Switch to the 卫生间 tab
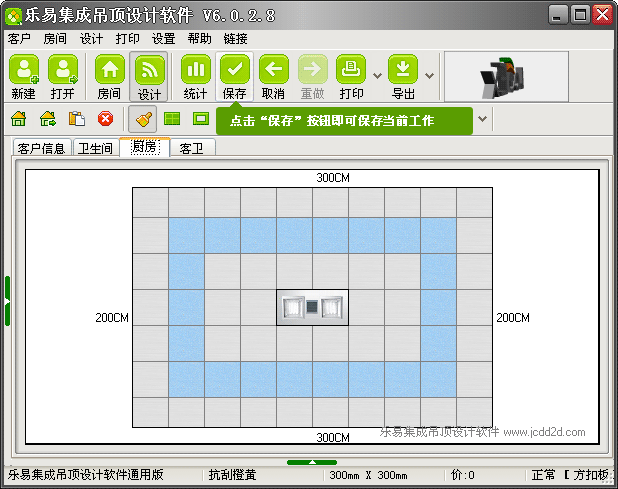 pyautogui.click(x=95, y=148)
